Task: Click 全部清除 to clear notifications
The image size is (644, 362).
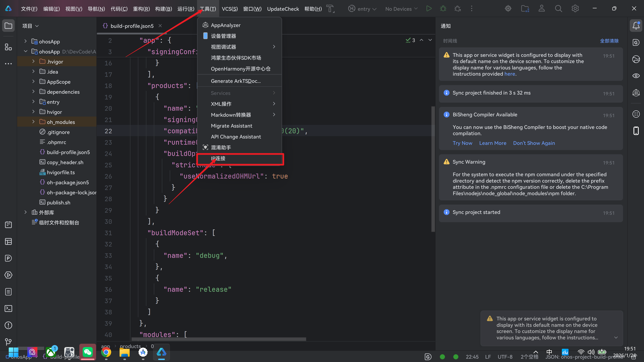Action: [x=609, y=41]
